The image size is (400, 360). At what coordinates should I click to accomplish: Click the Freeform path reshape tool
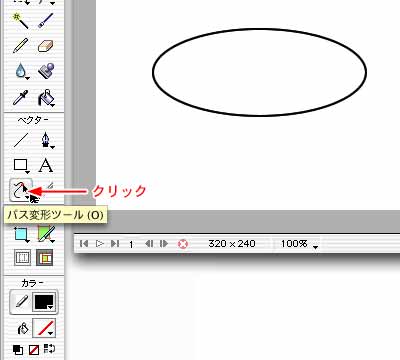(x=21, y=190)
